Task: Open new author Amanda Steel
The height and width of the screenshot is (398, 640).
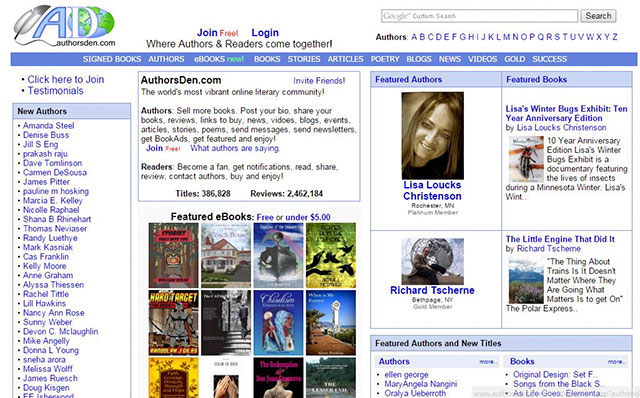Action: tap(49, 126)
